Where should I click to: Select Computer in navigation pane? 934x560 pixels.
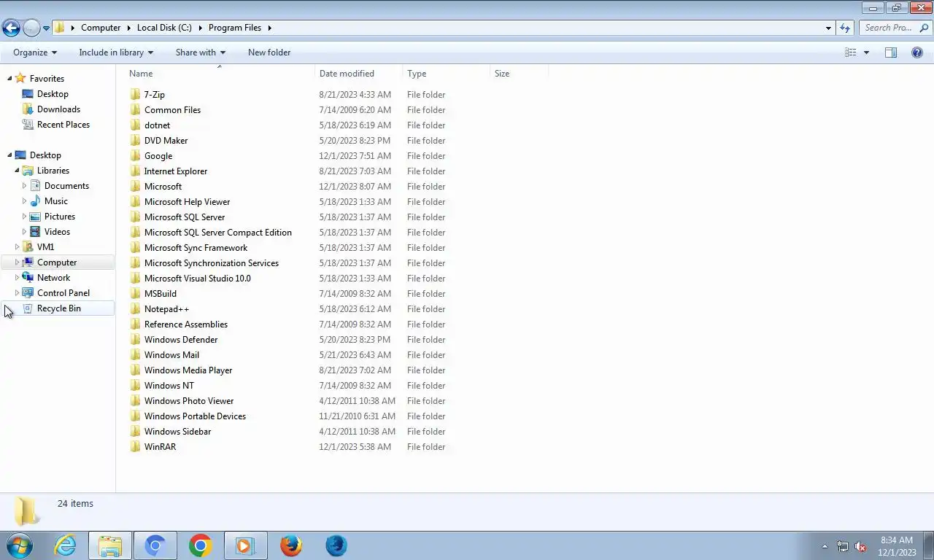pyautogui.click(x=57, y=262)
